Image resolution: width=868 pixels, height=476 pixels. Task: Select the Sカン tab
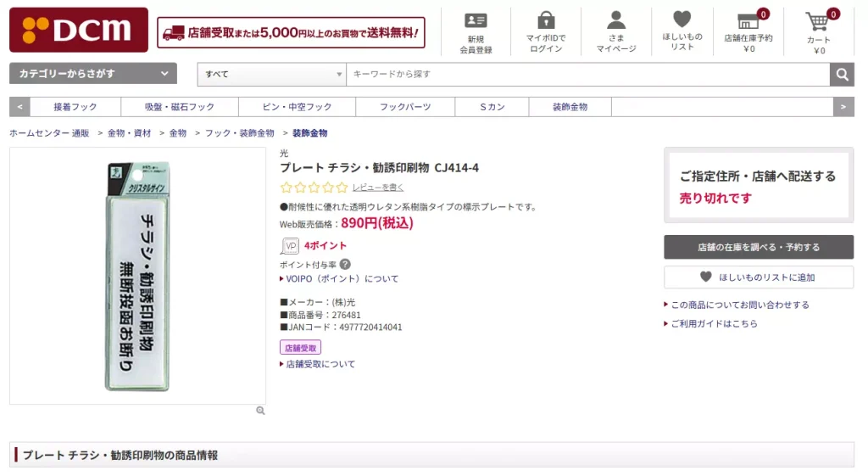point(492,107)
